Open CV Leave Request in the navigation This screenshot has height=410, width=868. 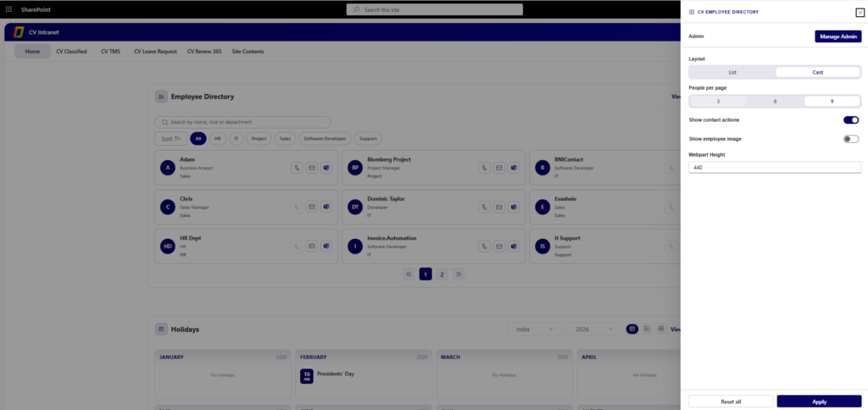tap(156, 52)
